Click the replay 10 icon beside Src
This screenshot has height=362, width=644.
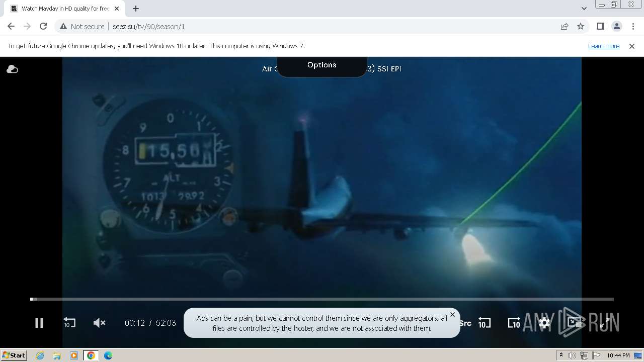(484, 323)
